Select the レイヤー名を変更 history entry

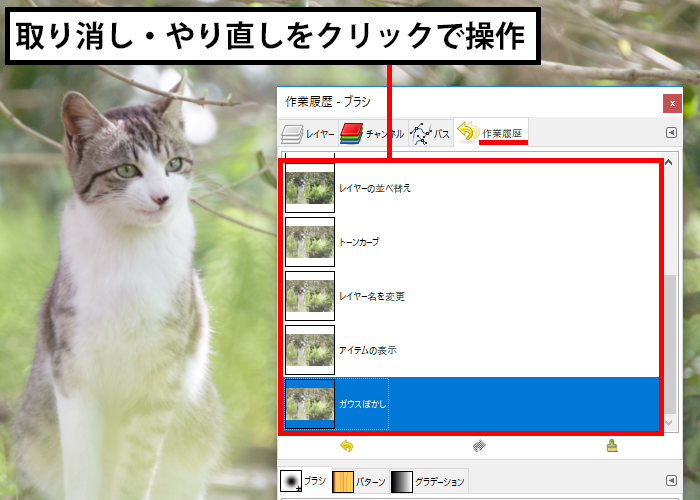point(471,296)
